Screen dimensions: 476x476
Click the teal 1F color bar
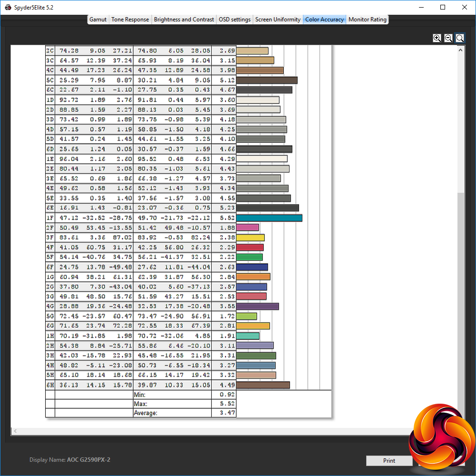[x=269, y=218]
